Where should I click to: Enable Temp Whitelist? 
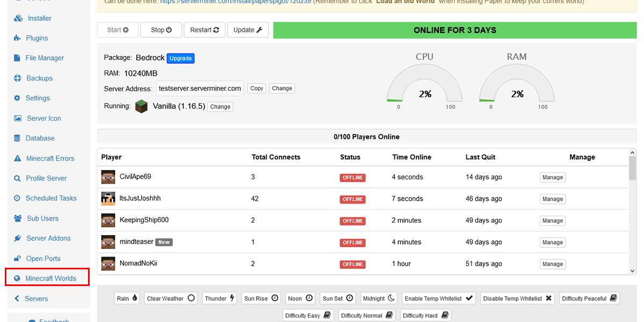click(x=439, y=298)
